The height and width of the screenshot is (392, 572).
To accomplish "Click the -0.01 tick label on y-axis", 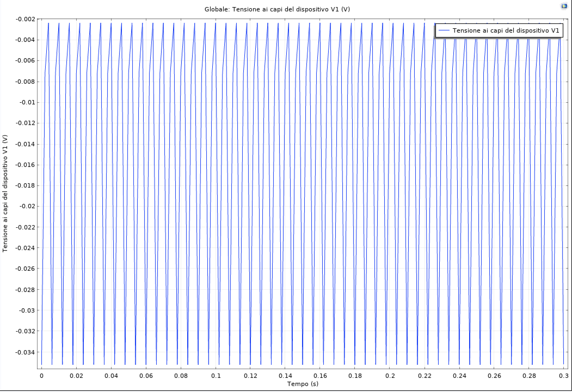I will point(27,102).
